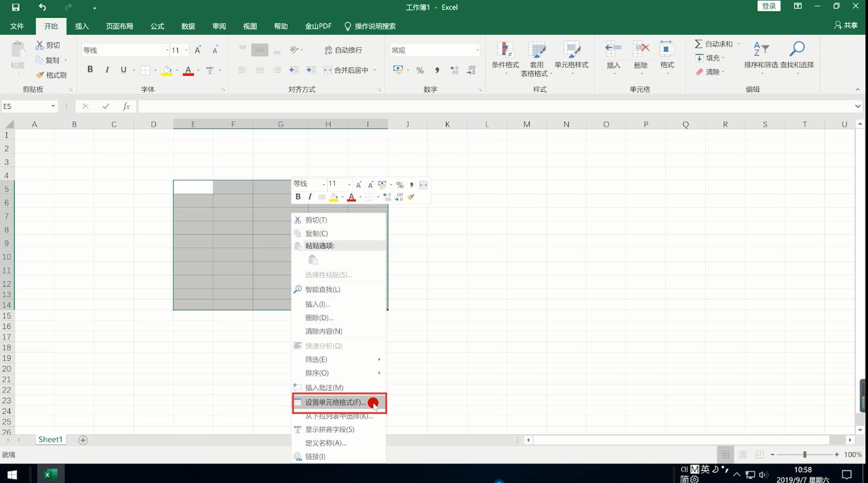Choose 插入批注(M) in context menu
Screen dimensions: 868x483
[339, 387]
